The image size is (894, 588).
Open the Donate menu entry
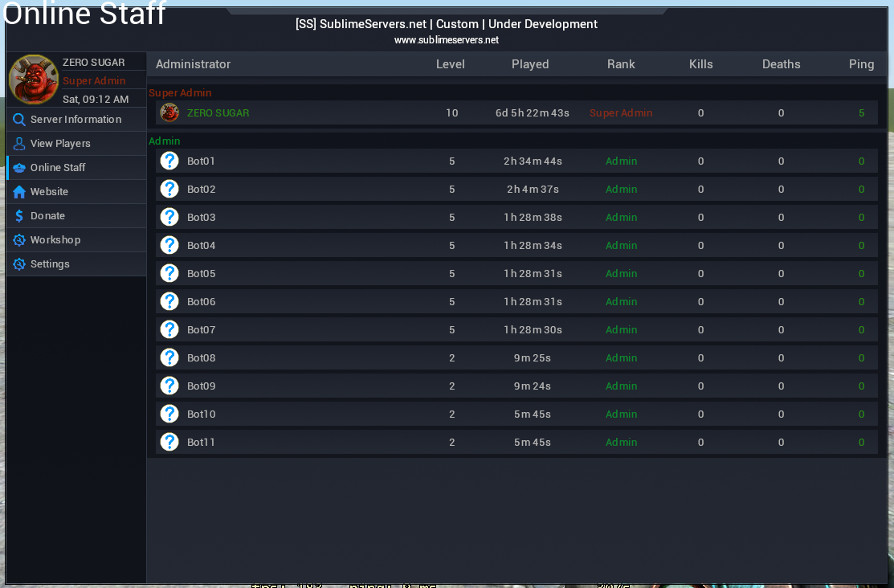click(x=47, y=216)
